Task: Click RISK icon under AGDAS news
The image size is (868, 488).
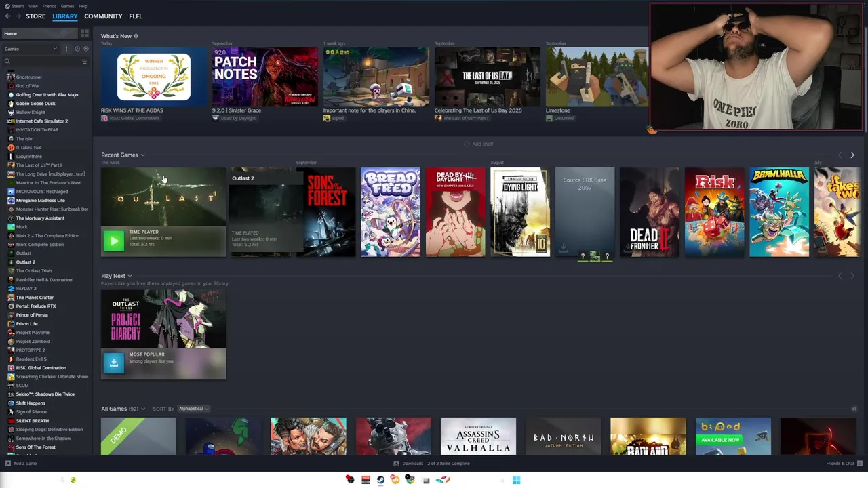Action: pos(104,118)
